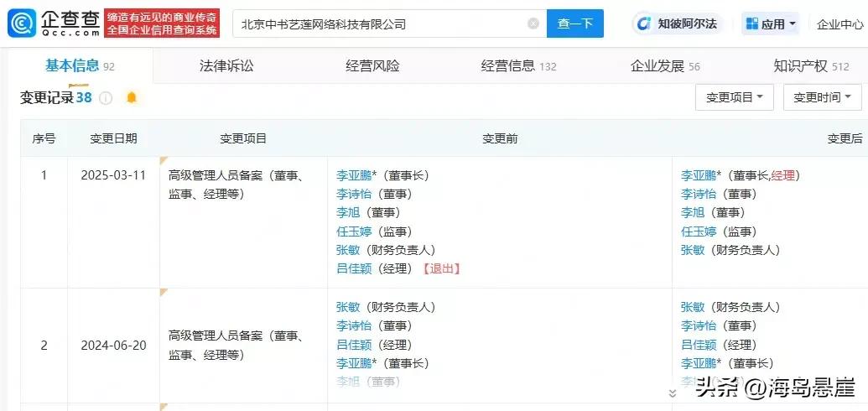Screen dimensions: 868x411
Task: Switch to 企业发展 tab
Action: 665,66
